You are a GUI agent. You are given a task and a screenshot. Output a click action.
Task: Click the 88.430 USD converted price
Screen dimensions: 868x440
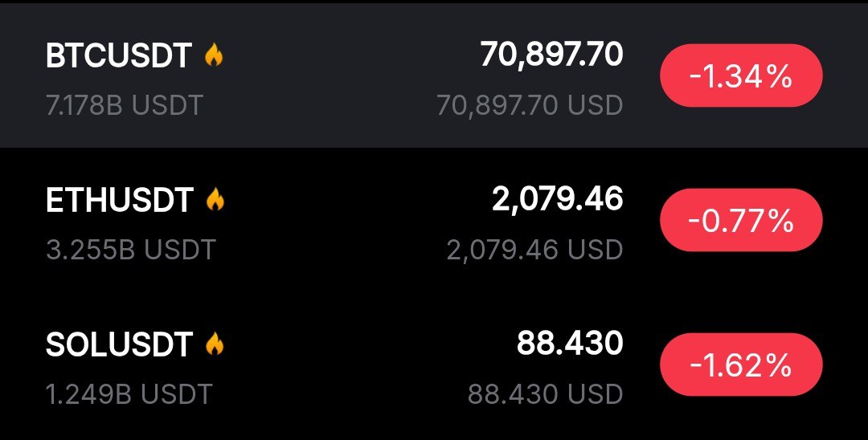[x=545, y=394]
